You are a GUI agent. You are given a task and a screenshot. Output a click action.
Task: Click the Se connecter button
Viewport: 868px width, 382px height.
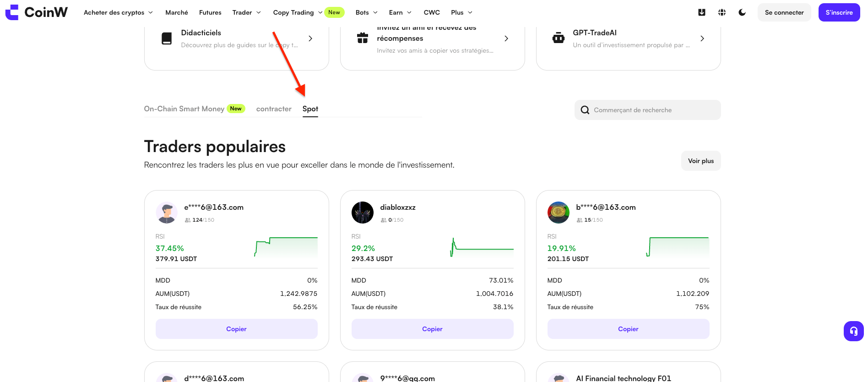tap(784, 12)
